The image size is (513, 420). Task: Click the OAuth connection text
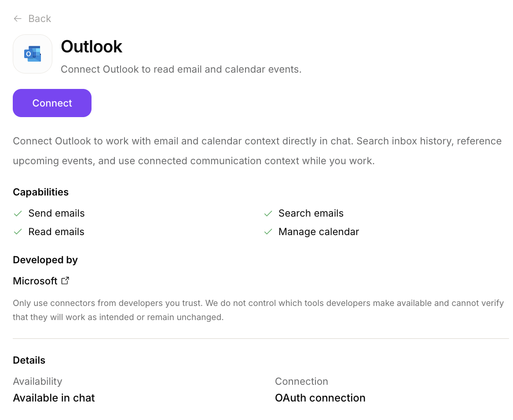click(x=320, y=398)
